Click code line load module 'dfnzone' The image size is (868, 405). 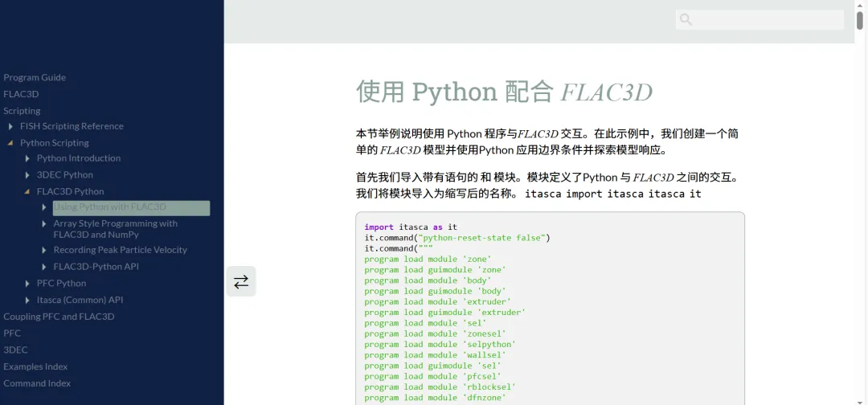[435, 397]
